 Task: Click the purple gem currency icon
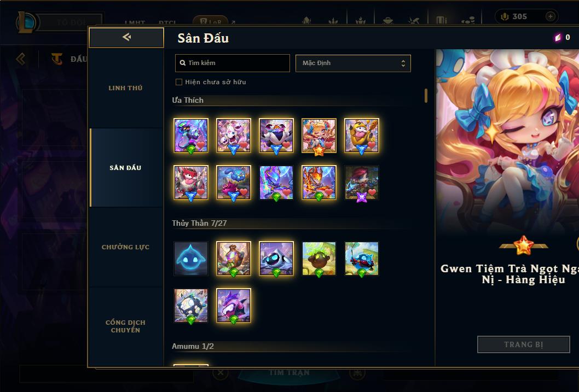tap(558, 37)
